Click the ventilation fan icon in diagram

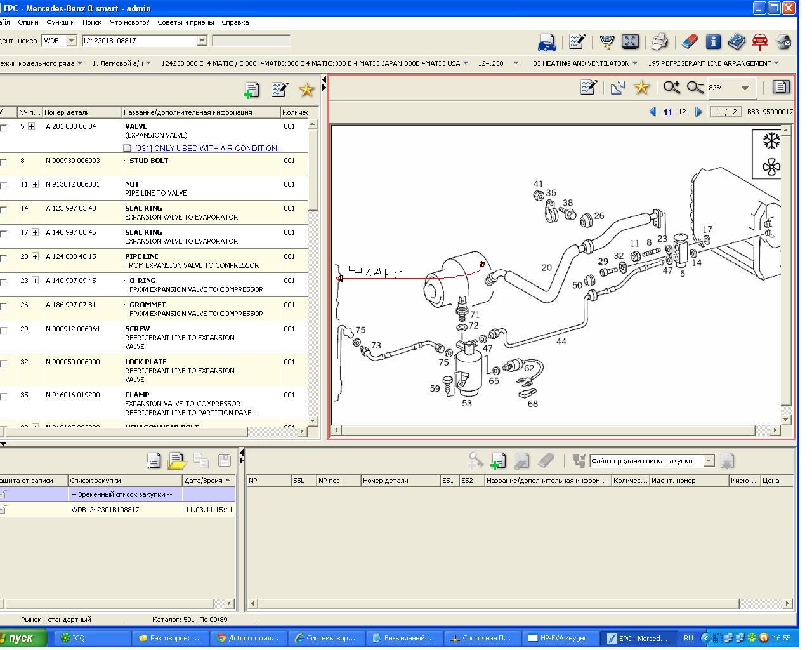point(771,168)
